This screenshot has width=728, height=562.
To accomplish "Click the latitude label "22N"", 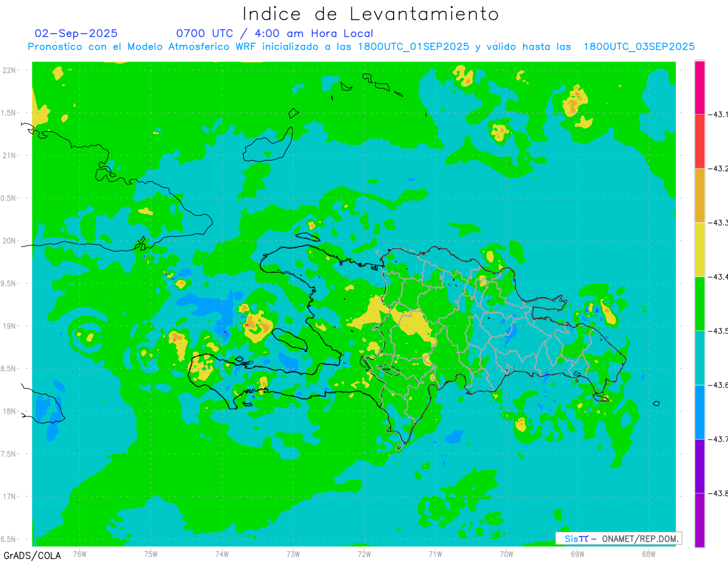I will pos(10,70).
